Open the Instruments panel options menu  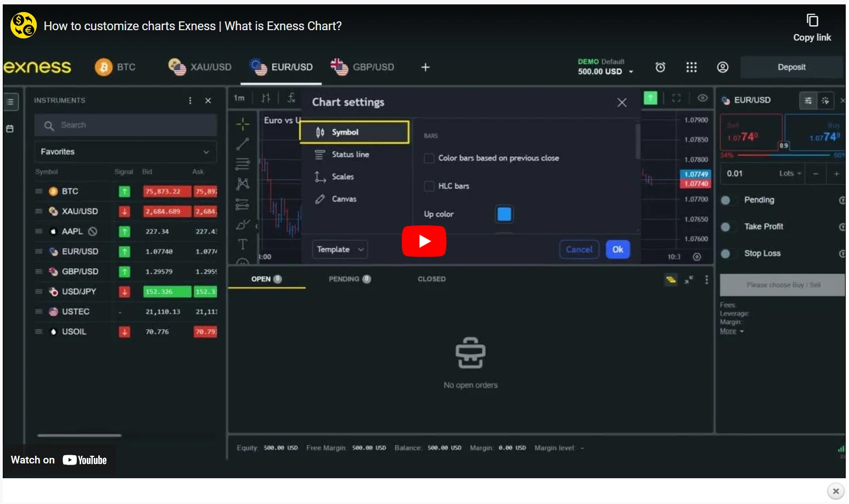190,100
